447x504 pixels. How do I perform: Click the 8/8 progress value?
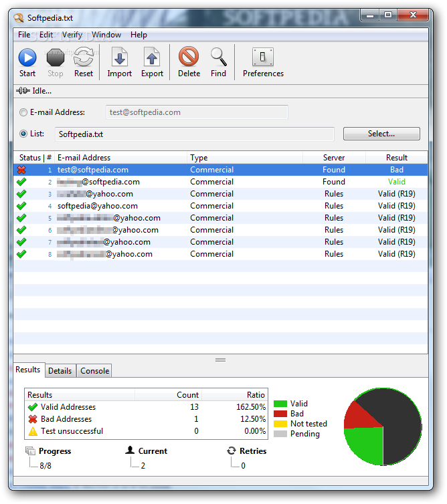click(x=46, y=466)
